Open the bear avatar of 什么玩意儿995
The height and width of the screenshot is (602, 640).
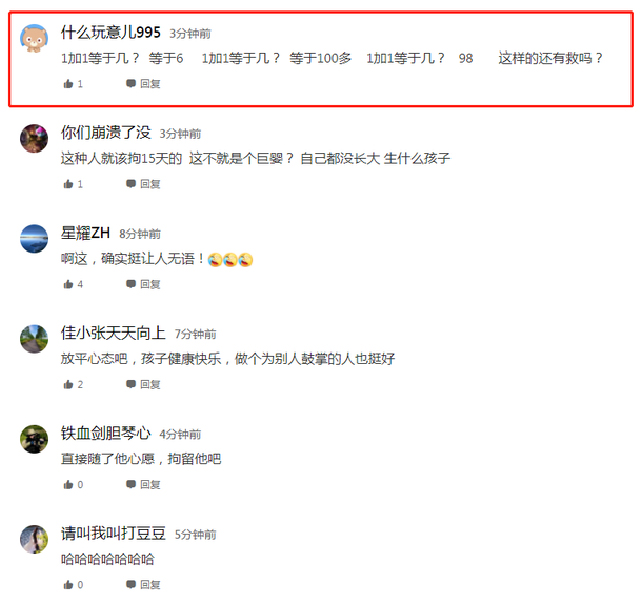click(34, 38)
